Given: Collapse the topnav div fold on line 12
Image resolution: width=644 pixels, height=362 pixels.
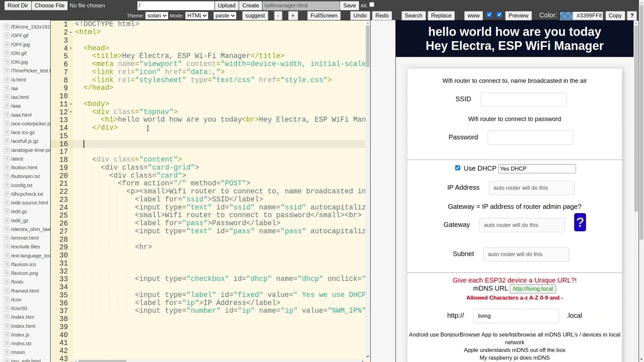Looking at the screenshot, I should click(71, 112).
